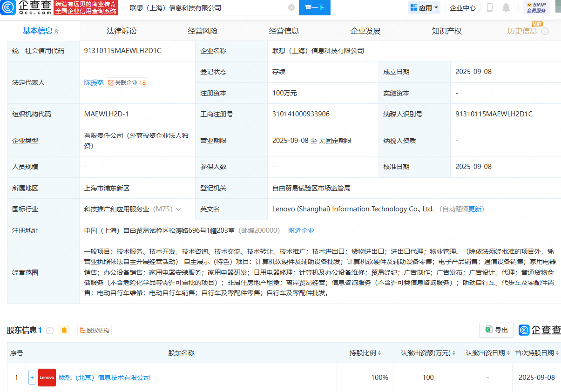Expand shareholder row with plus button
The width and height of the screenshot is (561, 392).
click(x=32, y=378)
